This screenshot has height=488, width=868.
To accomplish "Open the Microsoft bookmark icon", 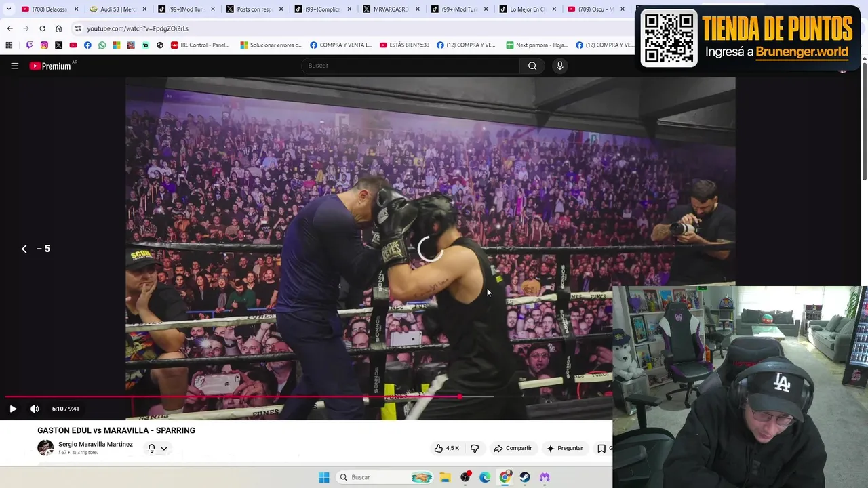I will coord(117,45).
